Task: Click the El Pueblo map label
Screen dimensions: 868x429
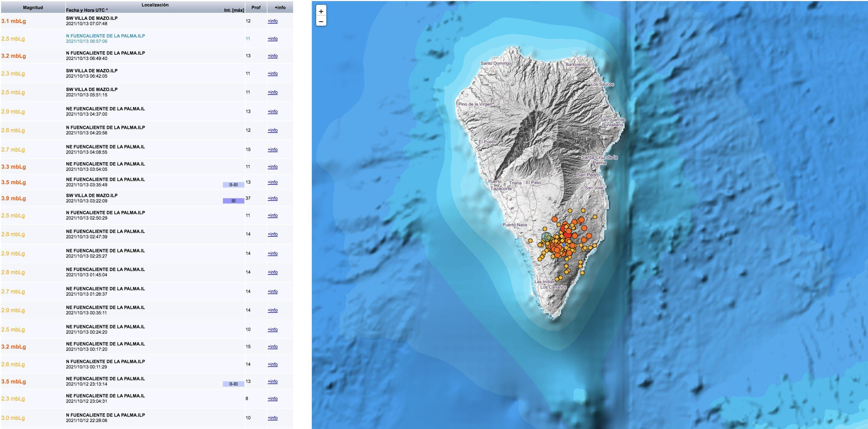Action: tap(488, 142)
